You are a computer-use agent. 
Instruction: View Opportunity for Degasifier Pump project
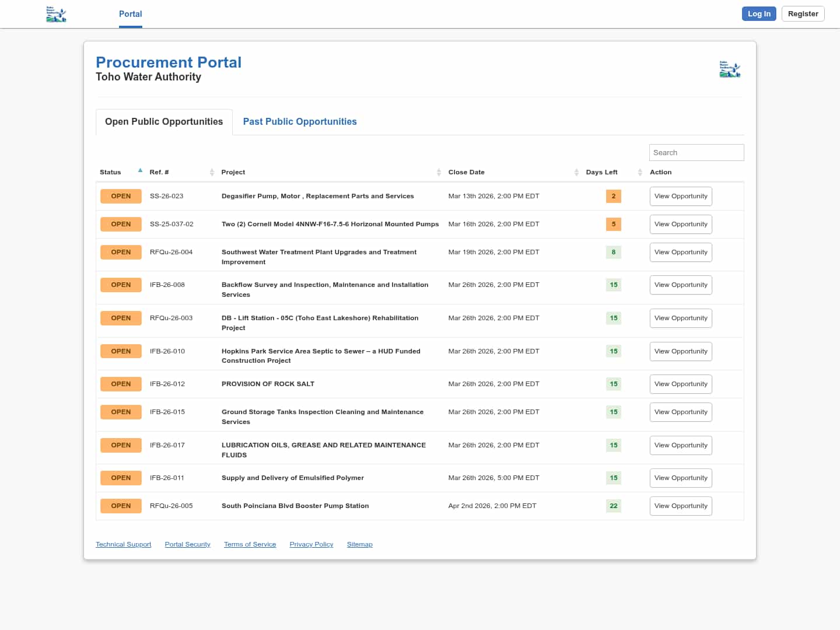click(x=680, y=197)
